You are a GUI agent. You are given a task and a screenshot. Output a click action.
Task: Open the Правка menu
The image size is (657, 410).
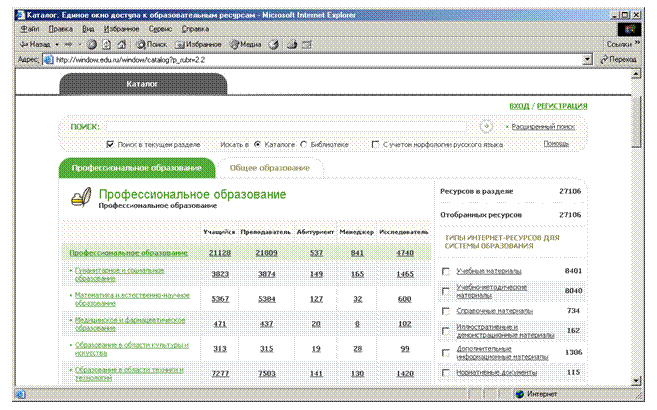click(60, 29)
